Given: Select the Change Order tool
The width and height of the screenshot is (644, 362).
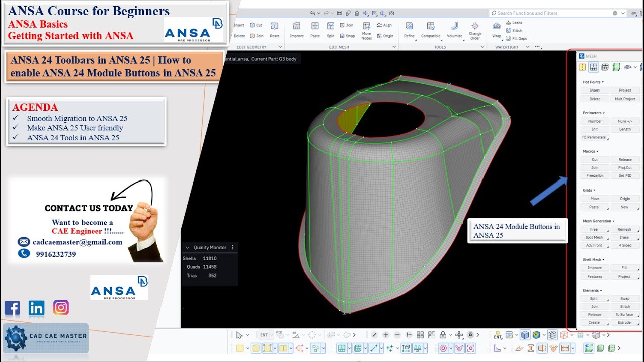Looking at the screenshot, I should click(x=475, y=31).
